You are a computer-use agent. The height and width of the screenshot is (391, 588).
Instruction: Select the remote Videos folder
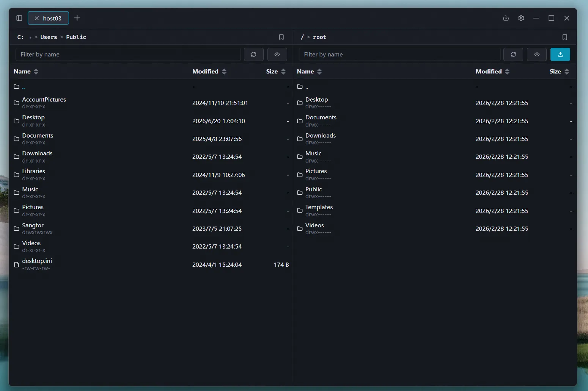(435, 228)
